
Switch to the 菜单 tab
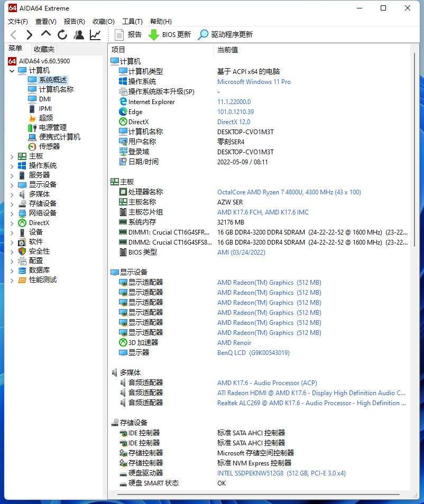(x=15, y=49)
